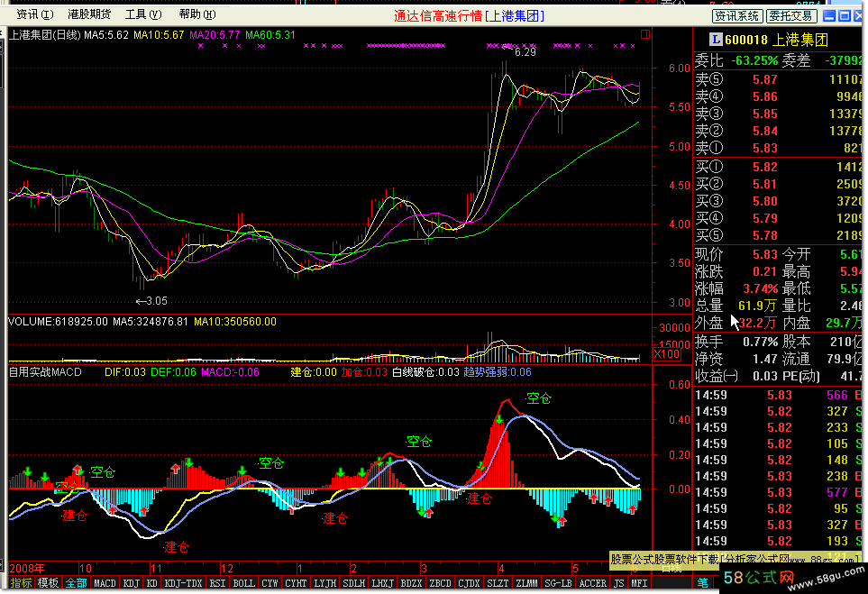Click the MA5:5.62 moving-average label
868x594 pixels.
point(106,35)
